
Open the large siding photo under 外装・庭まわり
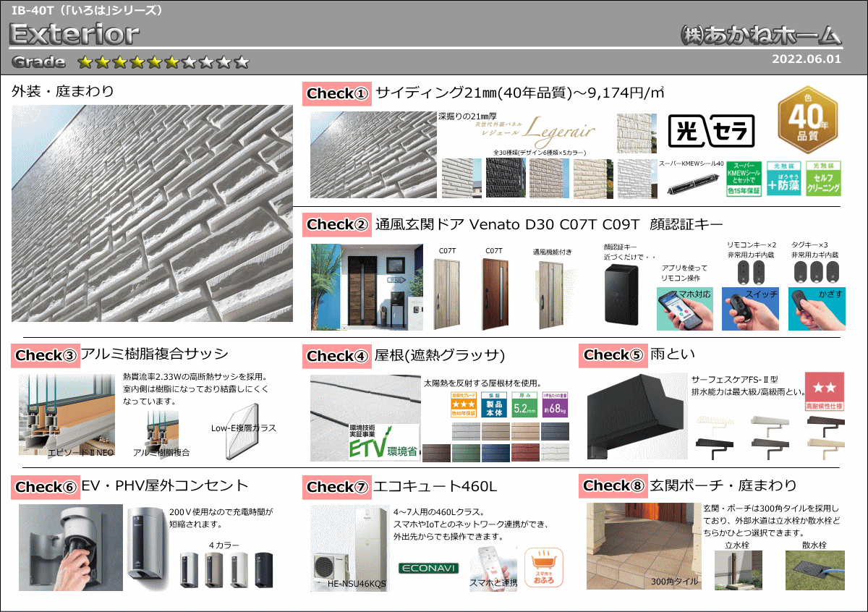(x=153, y=213)
